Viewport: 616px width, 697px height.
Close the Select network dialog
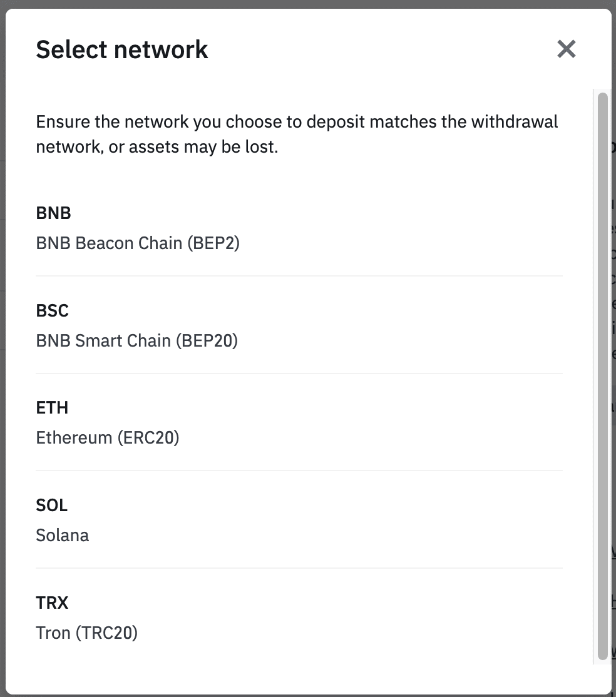click(566, 49)
